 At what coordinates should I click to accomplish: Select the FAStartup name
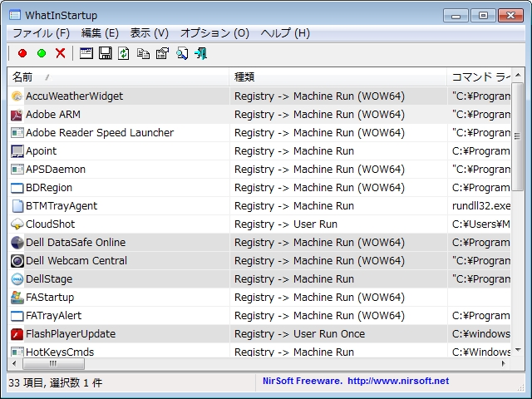[50, 298]
